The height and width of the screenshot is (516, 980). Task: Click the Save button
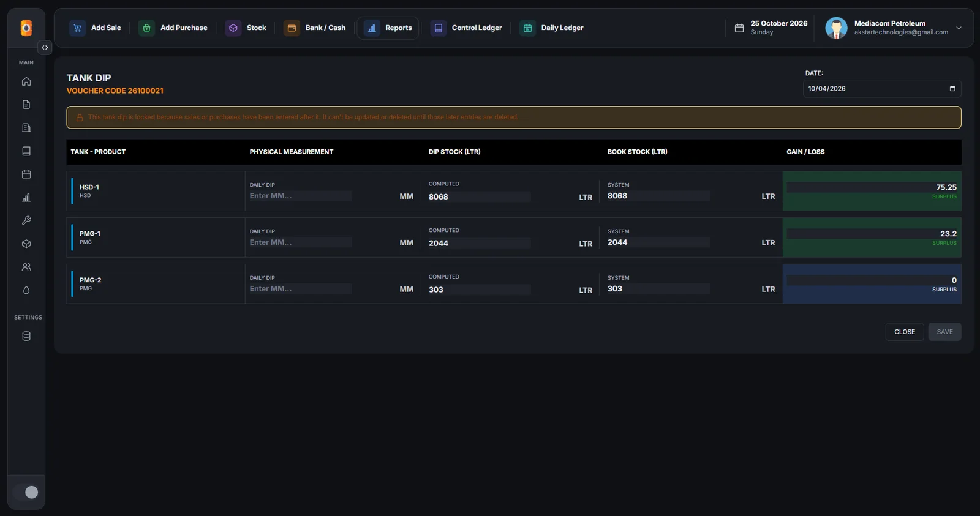click(944, 332)
